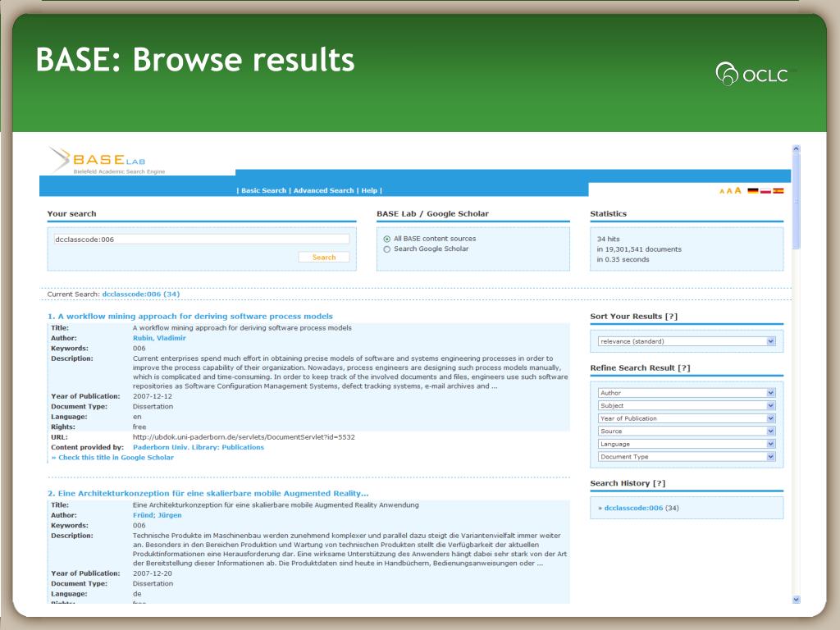Image resolution: width=840 pixels, height=630 pixels.
Task: Select the smallest font size A icon
Action: click(x=722, y=191)
